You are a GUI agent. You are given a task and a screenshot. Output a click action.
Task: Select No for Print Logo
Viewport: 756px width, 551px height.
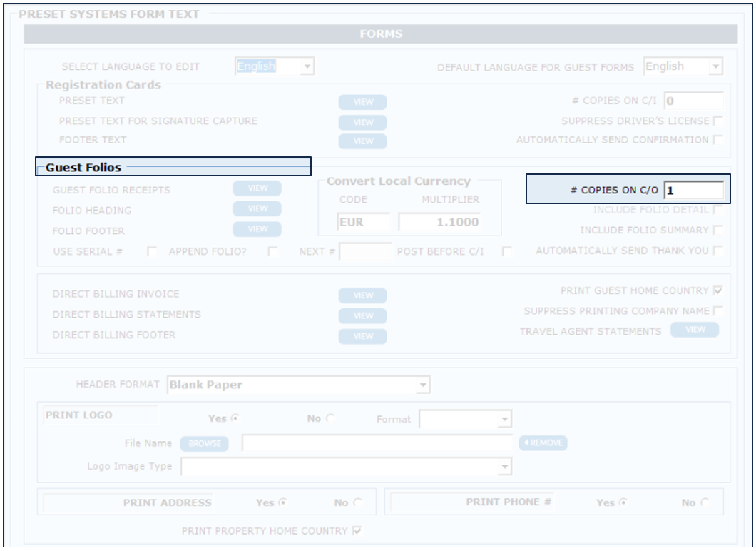(330, 419)
